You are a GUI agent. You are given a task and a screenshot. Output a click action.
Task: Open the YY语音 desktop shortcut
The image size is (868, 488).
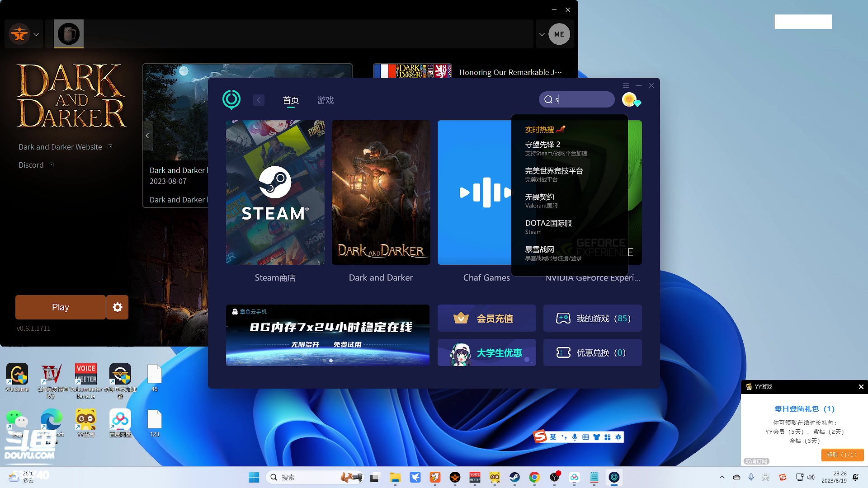(x=86, y=423)
